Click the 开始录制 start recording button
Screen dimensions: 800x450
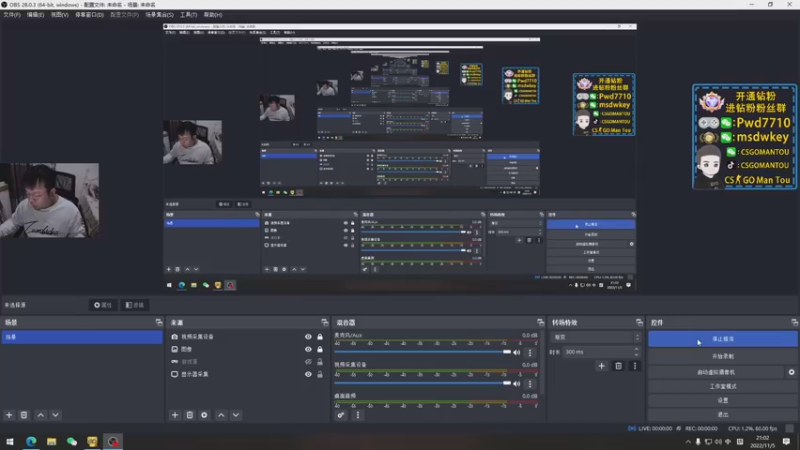pyautogui.click(x=723, y=356)
